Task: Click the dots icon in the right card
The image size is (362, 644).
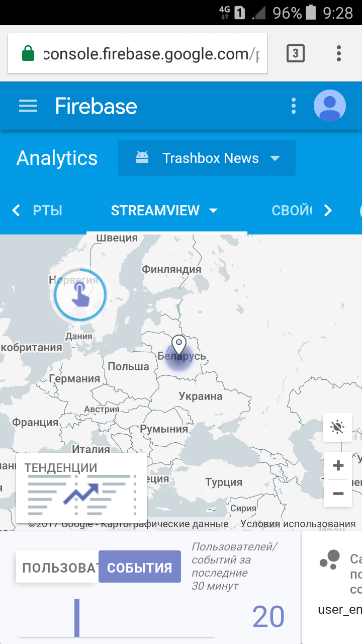Action: (x=330, y=559)
